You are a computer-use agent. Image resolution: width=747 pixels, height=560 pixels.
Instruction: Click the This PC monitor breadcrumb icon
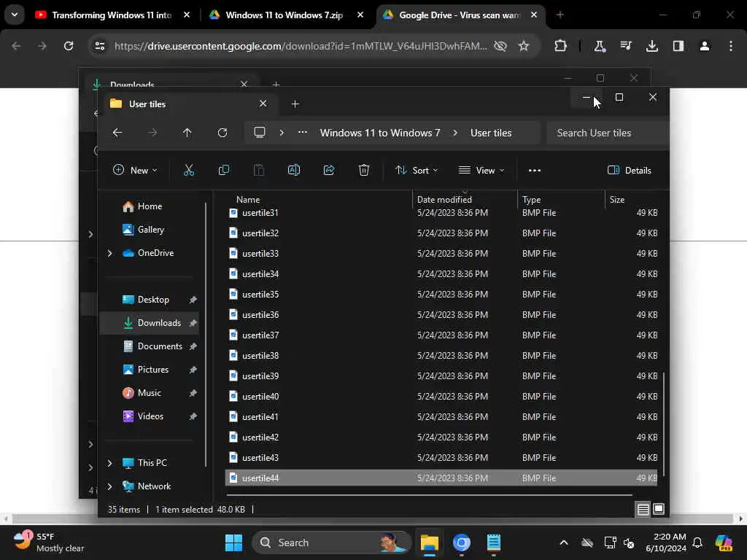[260, 133]
